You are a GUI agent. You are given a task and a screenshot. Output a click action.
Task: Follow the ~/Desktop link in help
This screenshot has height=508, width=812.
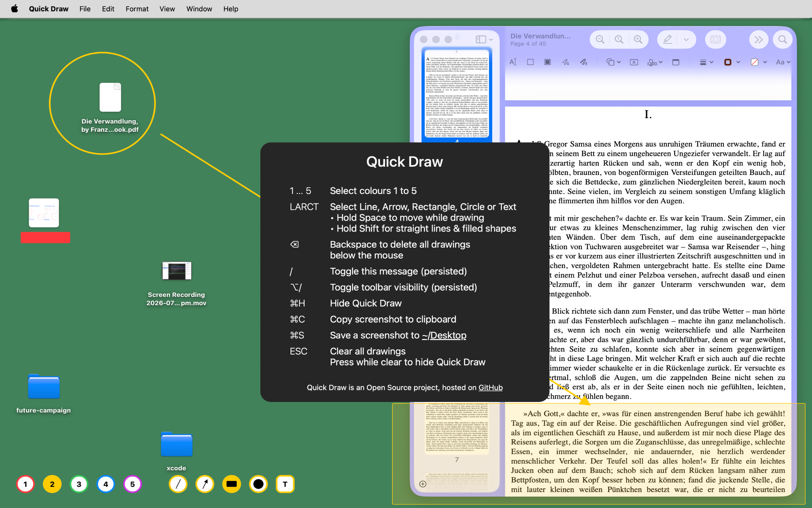point(444,335)
